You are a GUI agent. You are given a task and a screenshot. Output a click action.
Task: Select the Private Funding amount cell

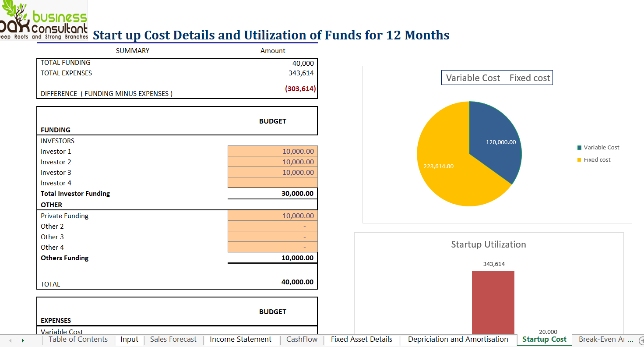[273, 216]
